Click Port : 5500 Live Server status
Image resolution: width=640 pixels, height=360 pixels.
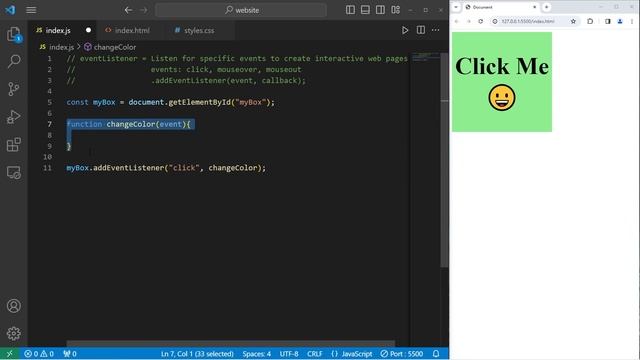(402, 353)
